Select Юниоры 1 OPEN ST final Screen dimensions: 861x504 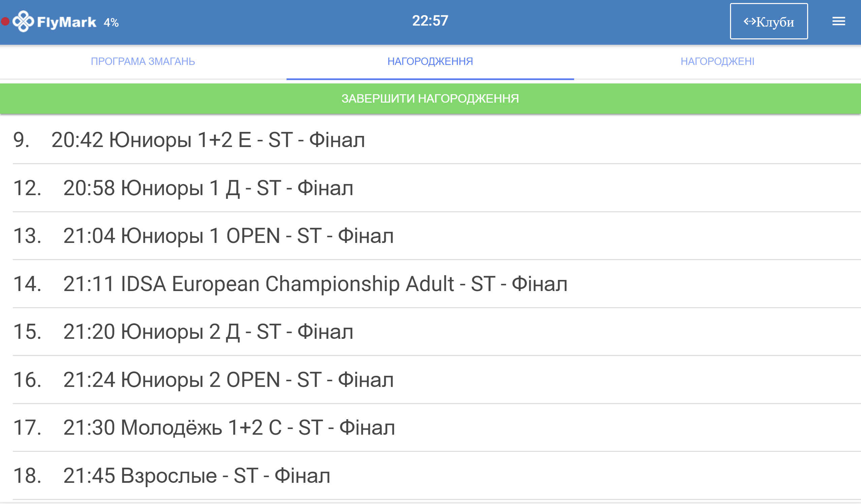(228, 236)
